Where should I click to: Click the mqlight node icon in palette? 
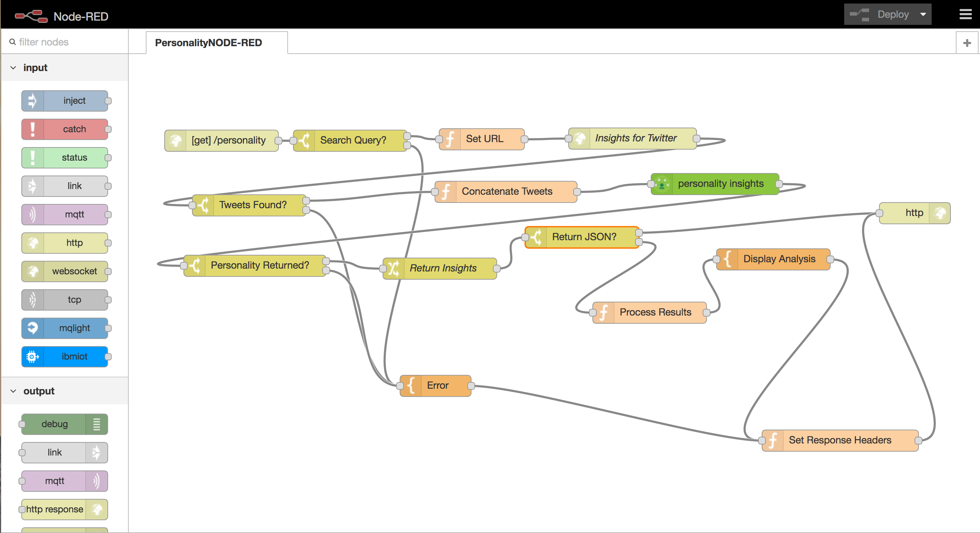[x=33, y=328]
